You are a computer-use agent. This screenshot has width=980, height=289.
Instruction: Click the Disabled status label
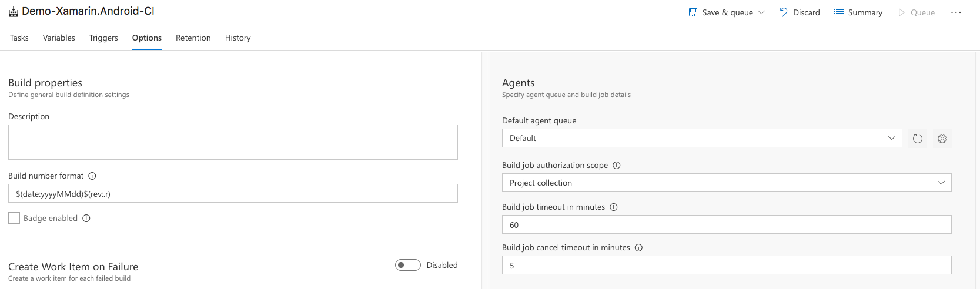(x=442, y=265)
